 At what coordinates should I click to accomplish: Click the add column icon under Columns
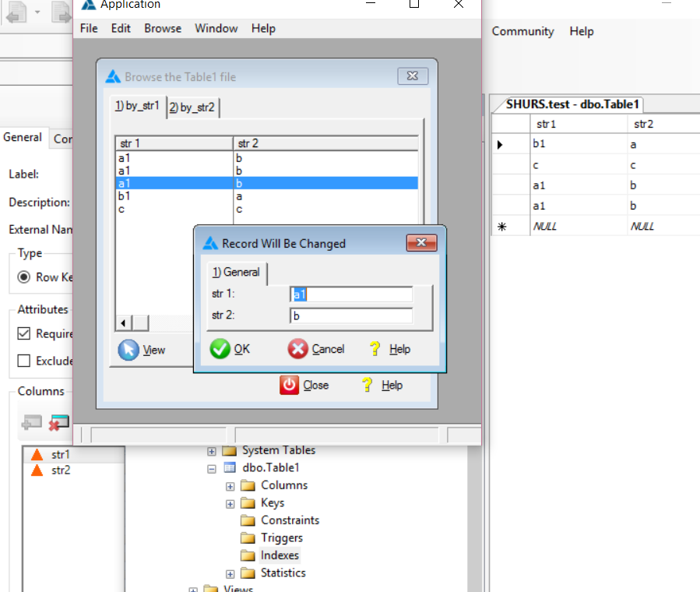click(32, 422)
